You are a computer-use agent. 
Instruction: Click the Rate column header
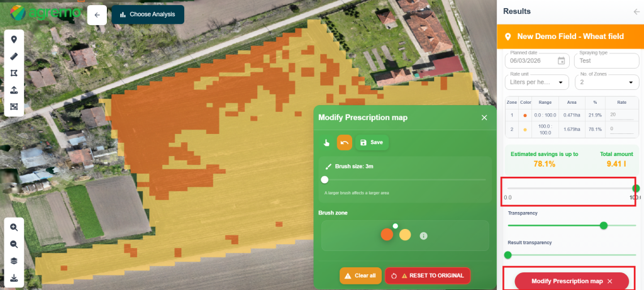621,103
